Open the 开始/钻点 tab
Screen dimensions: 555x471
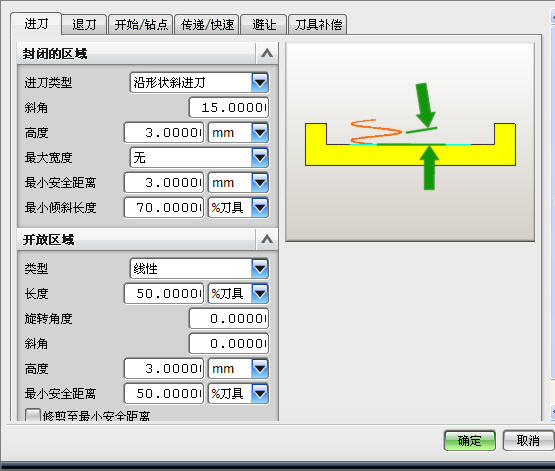141,24
